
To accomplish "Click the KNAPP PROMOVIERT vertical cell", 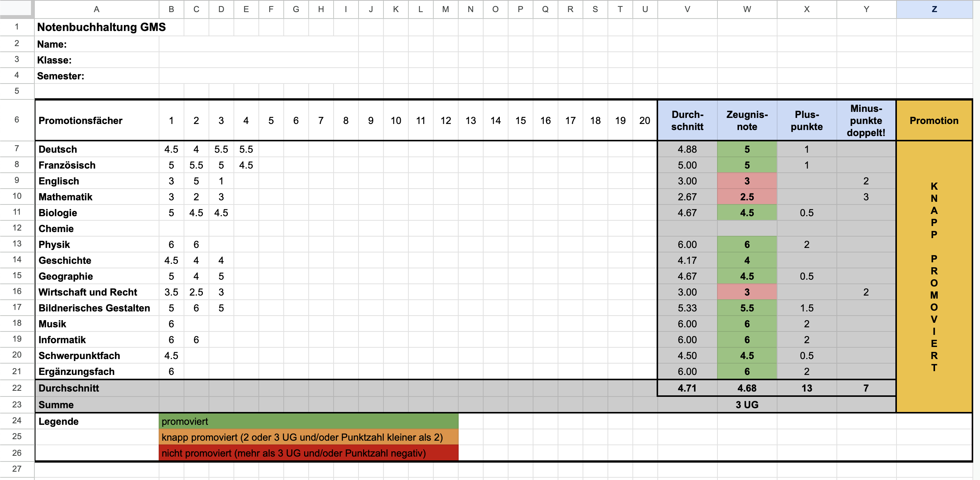I will click(x=934, y=276).
